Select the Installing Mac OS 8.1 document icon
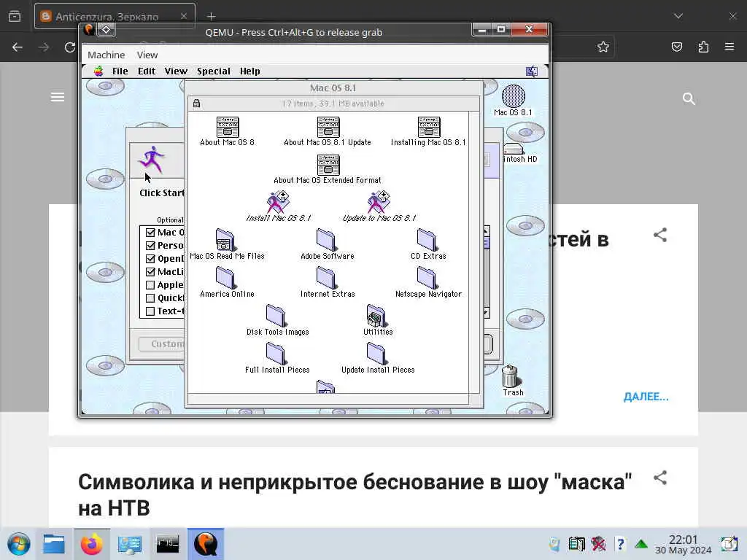 [x=429, y=127]
